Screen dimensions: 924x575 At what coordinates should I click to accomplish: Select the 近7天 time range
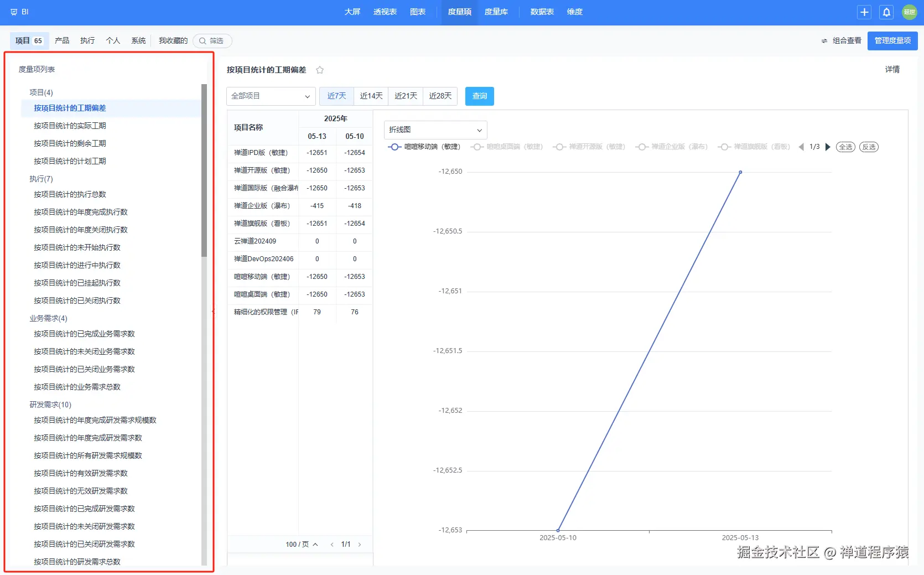[x=336, y=96]
